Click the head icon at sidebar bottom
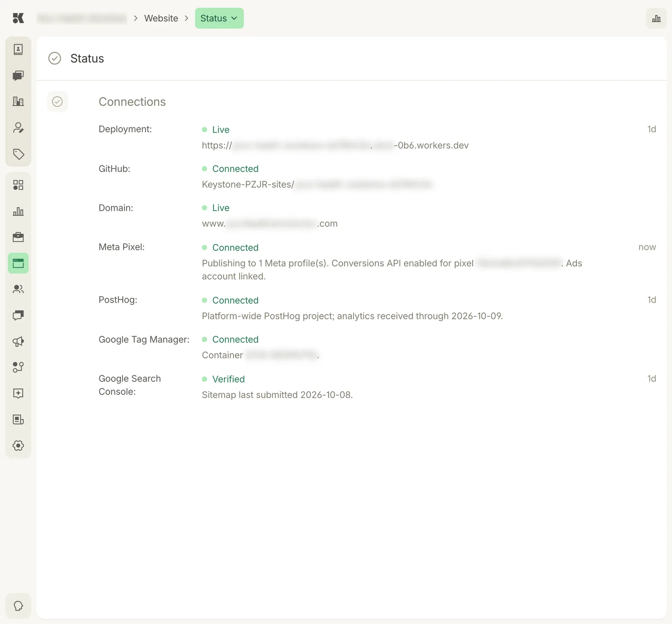The width and height of the screenshot is (672, 624). pyautogui.click(x=18, y=606)
